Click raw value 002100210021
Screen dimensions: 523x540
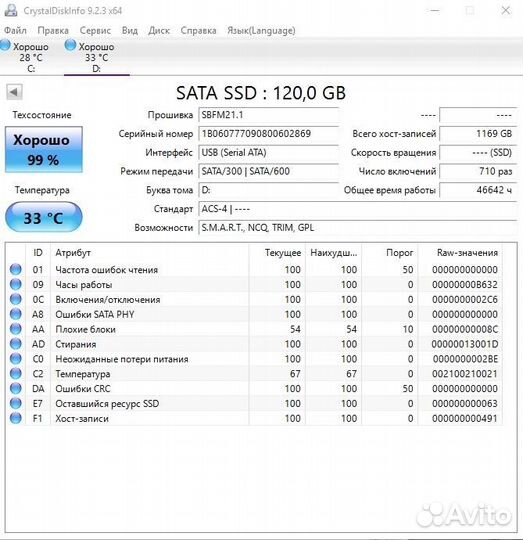(465, 374)
